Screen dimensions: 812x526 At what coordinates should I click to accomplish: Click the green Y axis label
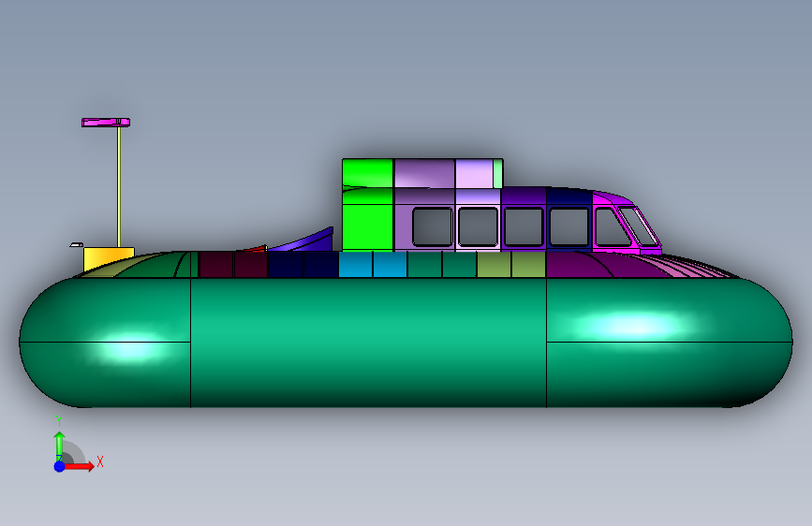59,421
